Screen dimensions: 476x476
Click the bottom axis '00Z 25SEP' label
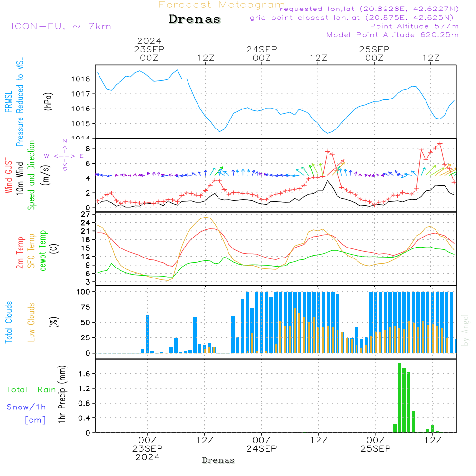tap(376, 445)
